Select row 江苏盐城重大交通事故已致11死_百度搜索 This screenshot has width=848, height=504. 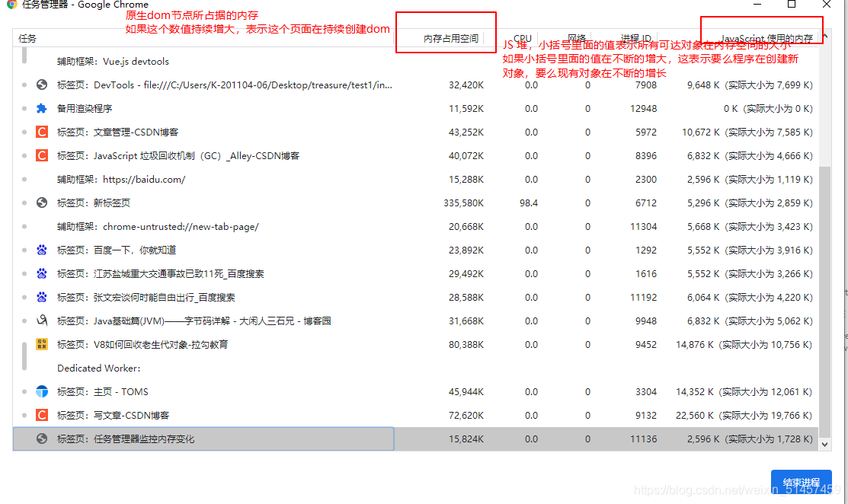[415, 273]
